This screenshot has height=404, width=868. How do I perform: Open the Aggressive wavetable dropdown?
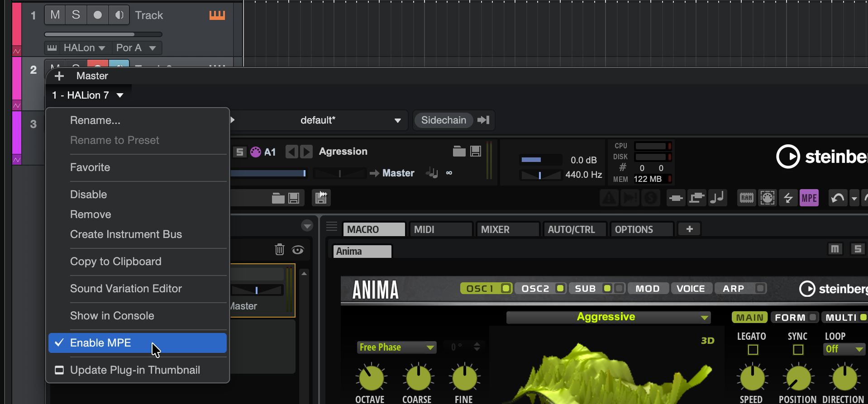[608, 317]
